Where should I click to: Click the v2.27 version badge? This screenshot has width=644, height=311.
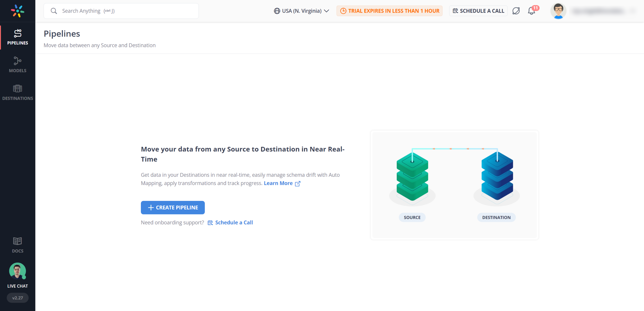pos(18,298)
